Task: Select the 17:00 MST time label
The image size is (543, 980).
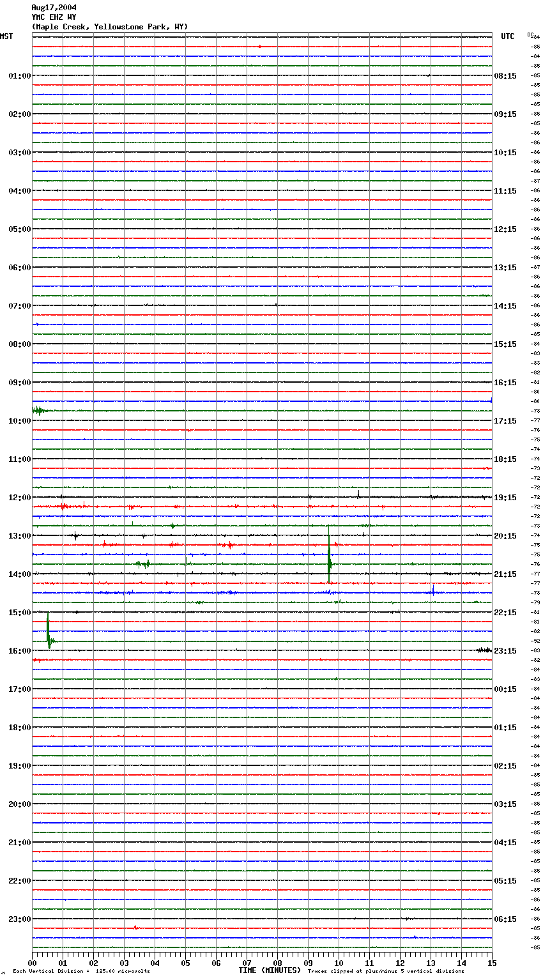Action: click(20, 689)
